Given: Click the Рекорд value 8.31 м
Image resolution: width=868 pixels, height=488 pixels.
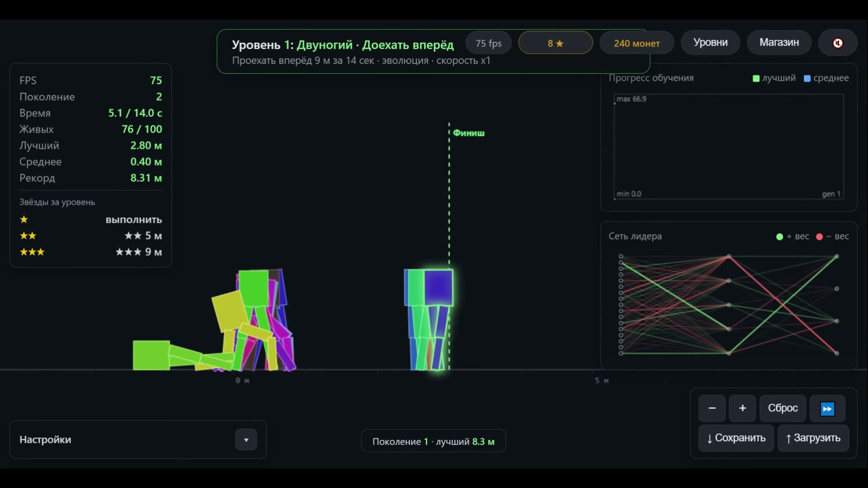Looking at the screenshot, I should point(146,178).
